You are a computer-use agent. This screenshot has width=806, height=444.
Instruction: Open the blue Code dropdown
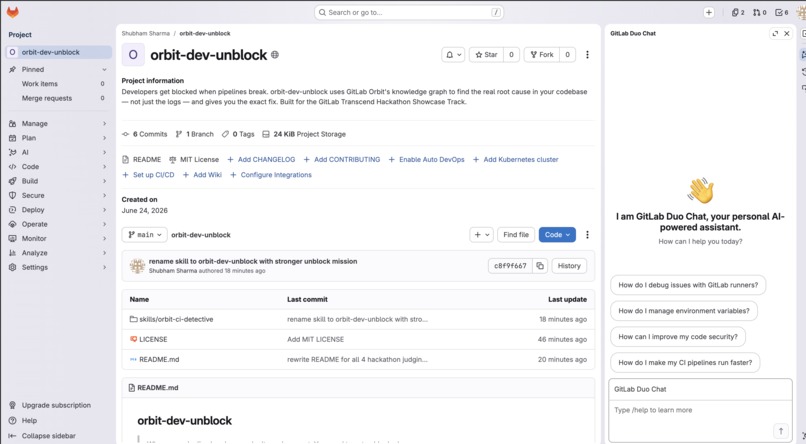[557, 235]
